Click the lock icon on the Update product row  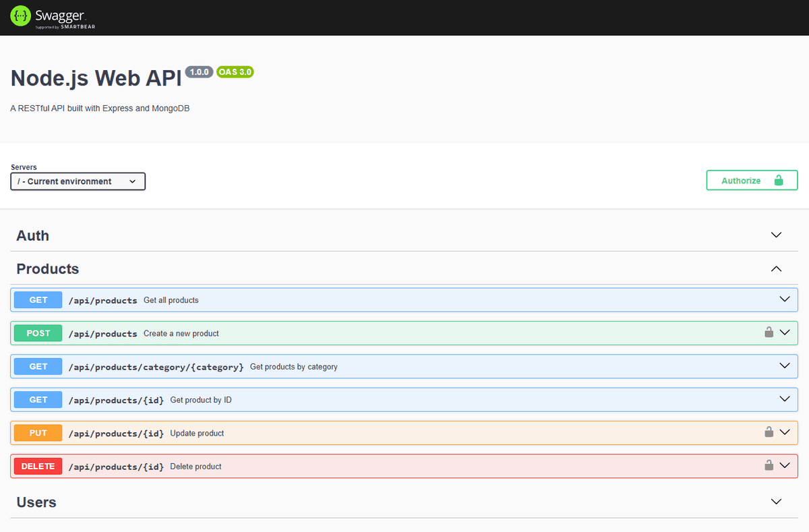769,432
